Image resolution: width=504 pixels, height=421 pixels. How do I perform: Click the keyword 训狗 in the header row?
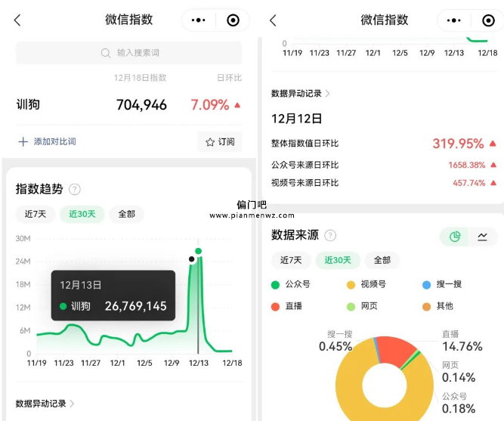tap(28, 104)
